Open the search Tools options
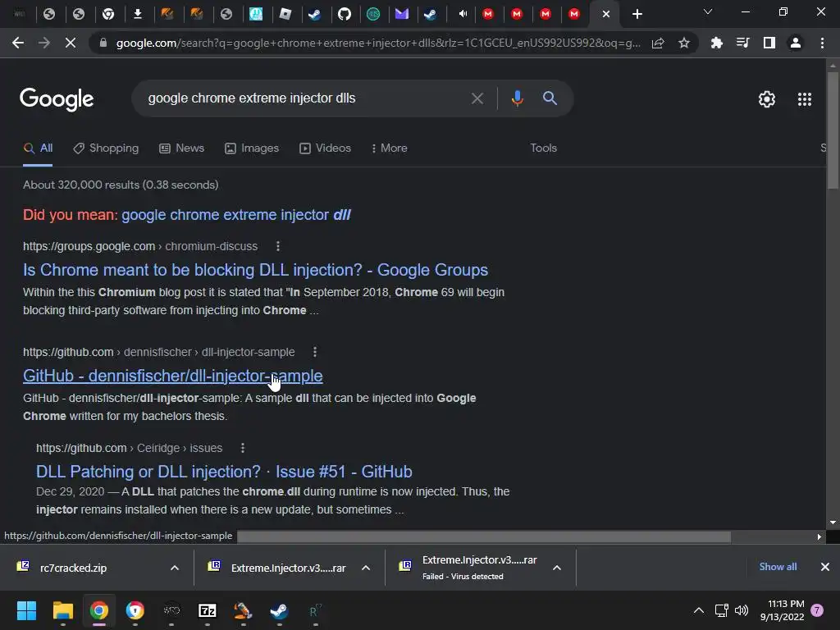Viewport: 840px width, 630px height. pos(543,148)
